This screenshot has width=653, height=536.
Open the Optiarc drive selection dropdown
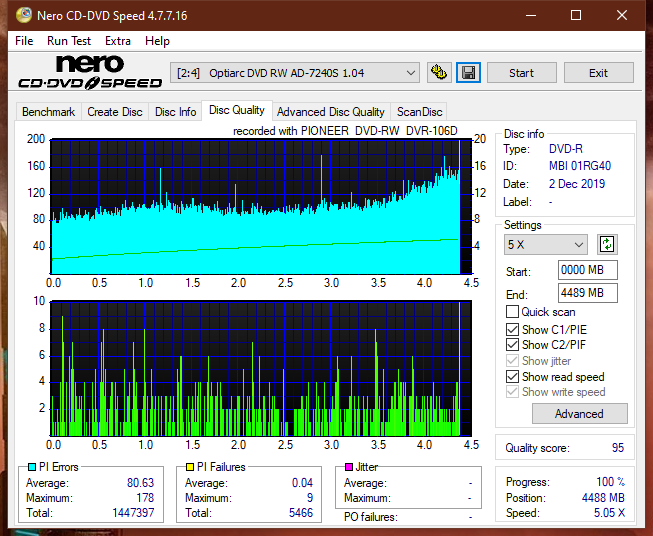(295, 73)
